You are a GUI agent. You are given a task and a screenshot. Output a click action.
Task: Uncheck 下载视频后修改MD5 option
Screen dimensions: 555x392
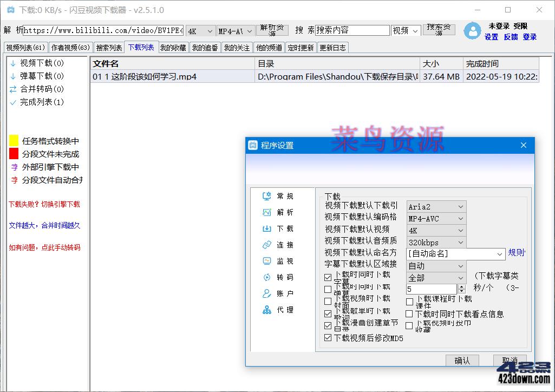coord(328,337)
